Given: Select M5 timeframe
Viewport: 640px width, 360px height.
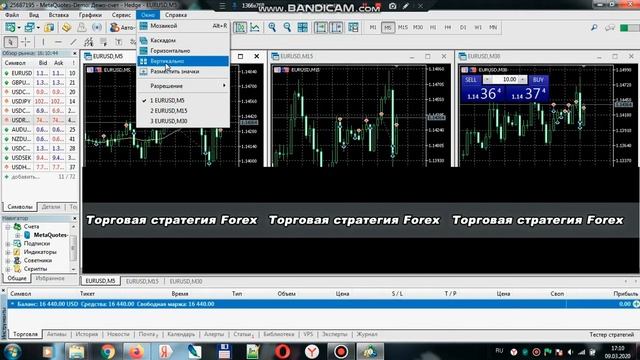Looking at the screenshot, I should (388, 27).
